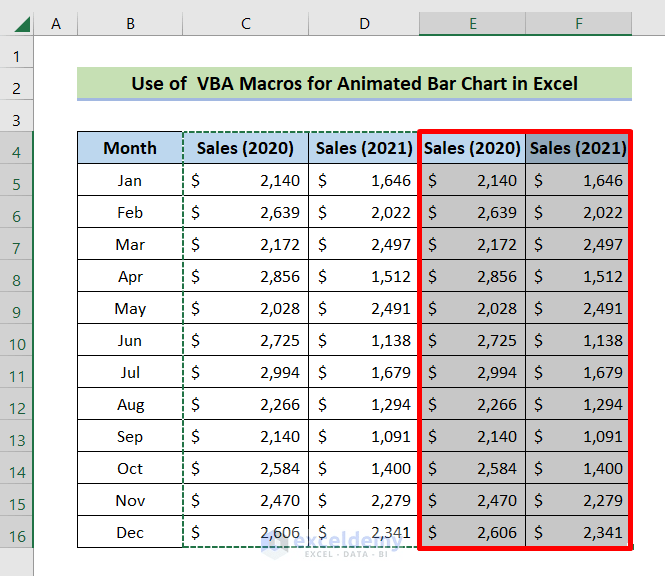Select column A header
665x576 pixels.
pyautogui.click(x=56, y=24)
